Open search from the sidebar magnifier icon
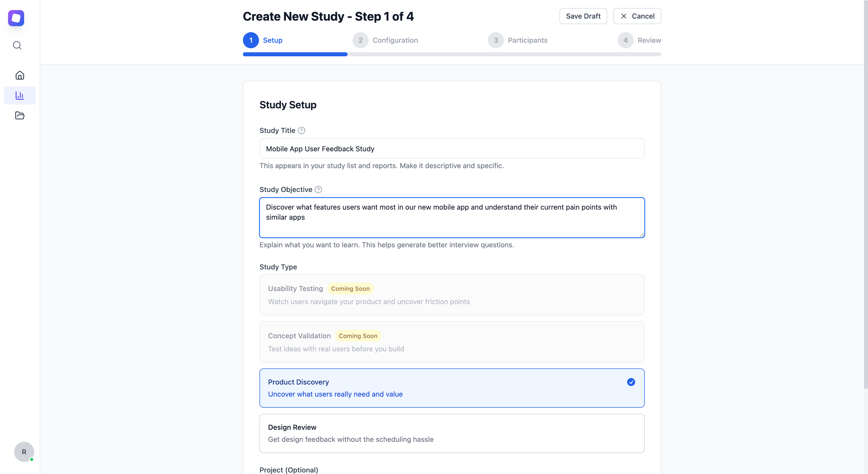The image size is (868, 474). coord(17,45)
